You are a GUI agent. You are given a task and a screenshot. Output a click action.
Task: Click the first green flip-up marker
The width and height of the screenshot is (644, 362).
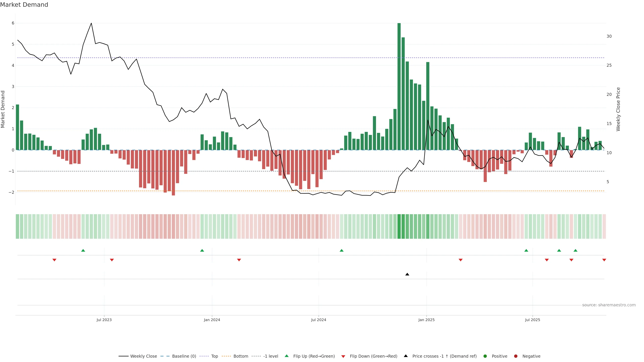pos(83,250)
